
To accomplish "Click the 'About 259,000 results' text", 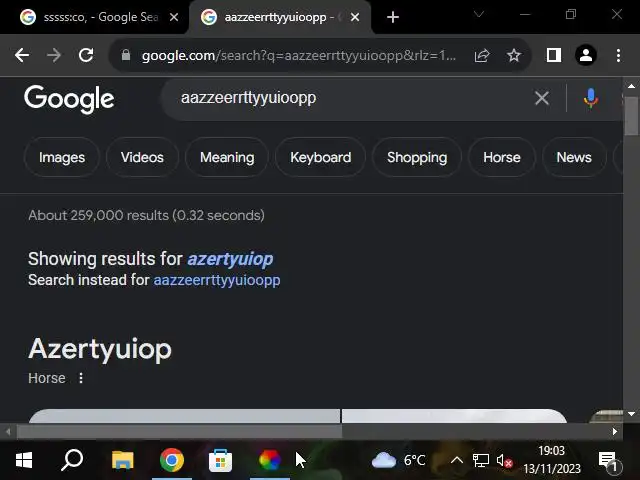I will pyautogui.click(x=146, y=215).
